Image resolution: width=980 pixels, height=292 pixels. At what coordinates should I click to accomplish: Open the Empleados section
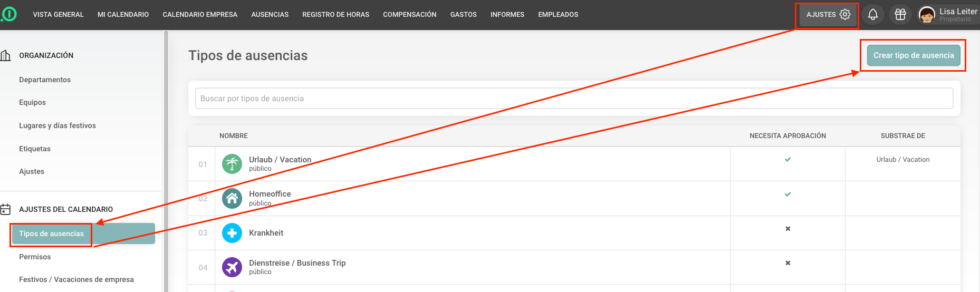[558, 14]
